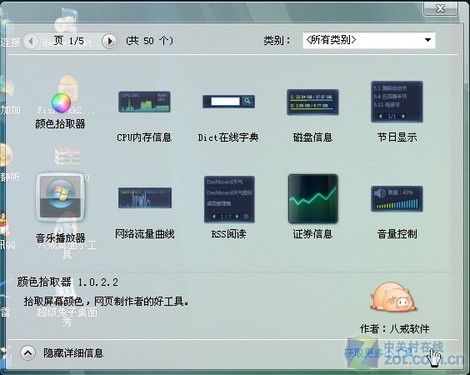Screen dimensions: 470x375
Task: Click the RSS阅读 label
Action: [229, 234]
